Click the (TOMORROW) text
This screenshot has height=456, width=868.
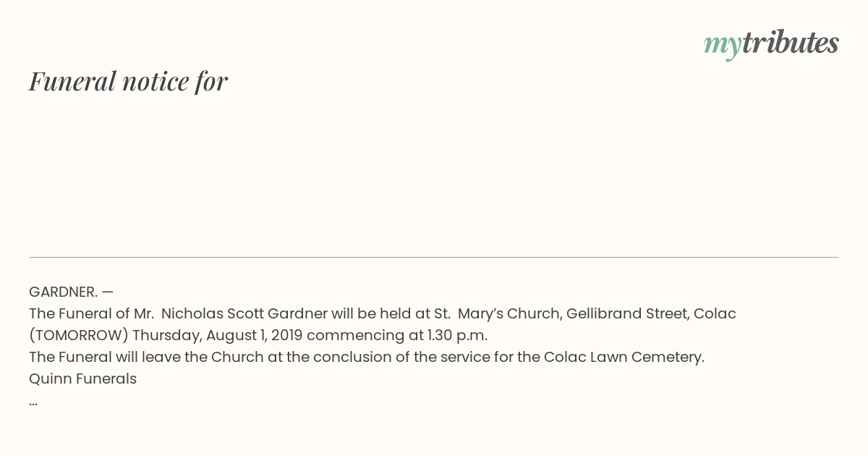[78, 335]
